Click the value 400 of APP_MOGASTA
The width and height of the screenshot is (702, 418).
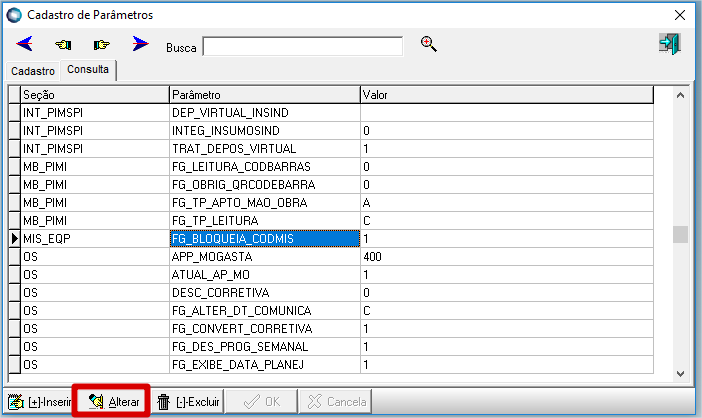tap(507, 257)
